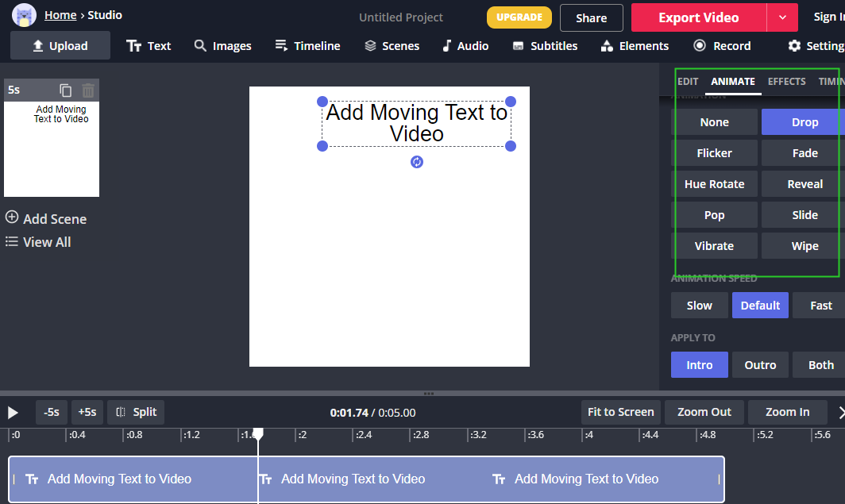This screenshot has height=504, width=845.
Task: Open the Home link in the breadcrumb
Action: (x=60, y=14)
